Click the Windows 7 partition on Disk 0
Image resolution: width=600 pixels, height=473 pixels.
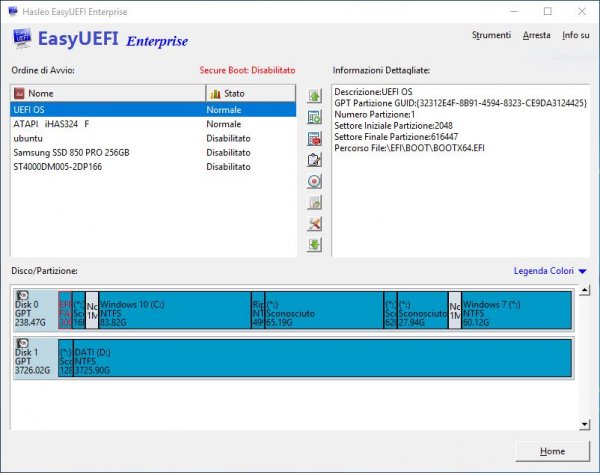tap(517, 310)
